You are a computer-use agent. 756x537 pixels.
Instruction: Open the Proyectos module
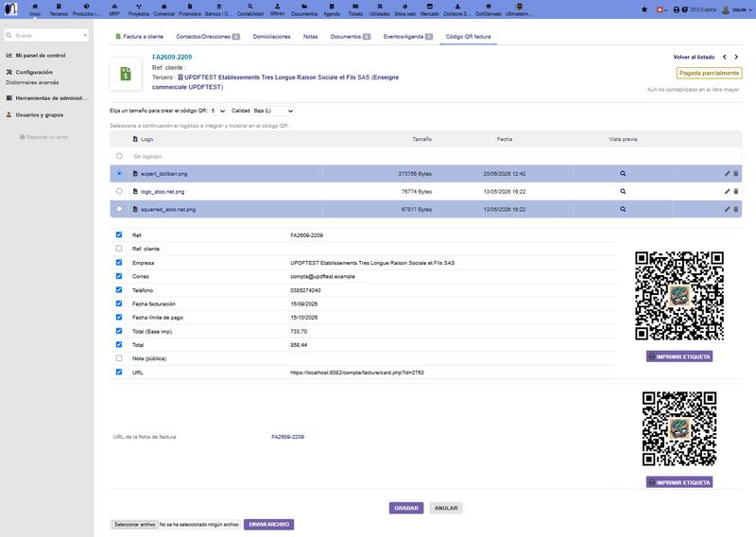[x=139, y=9]
